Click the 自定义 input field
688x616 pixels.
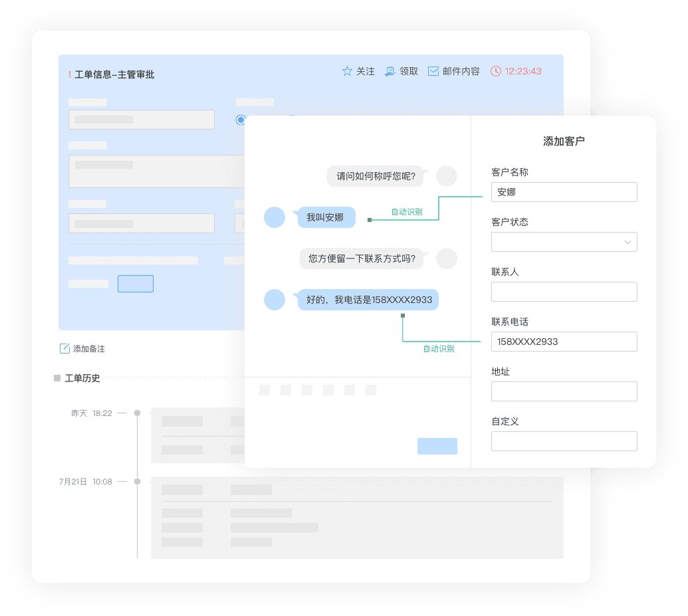564,441
